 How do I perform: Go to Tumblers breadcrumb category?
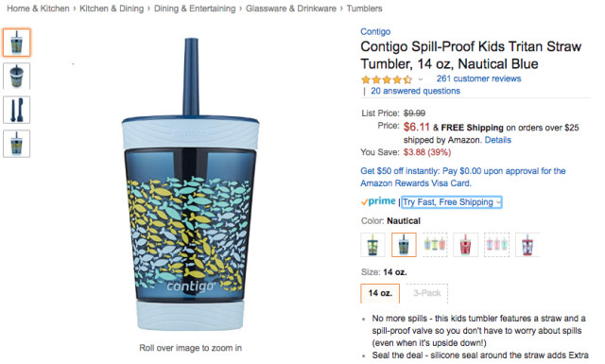(364, 9)
